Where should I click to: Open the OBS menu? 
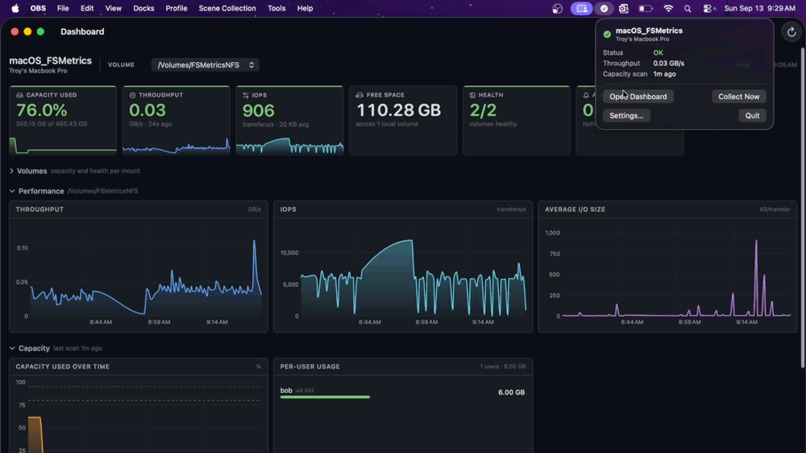tap(38, 8)
